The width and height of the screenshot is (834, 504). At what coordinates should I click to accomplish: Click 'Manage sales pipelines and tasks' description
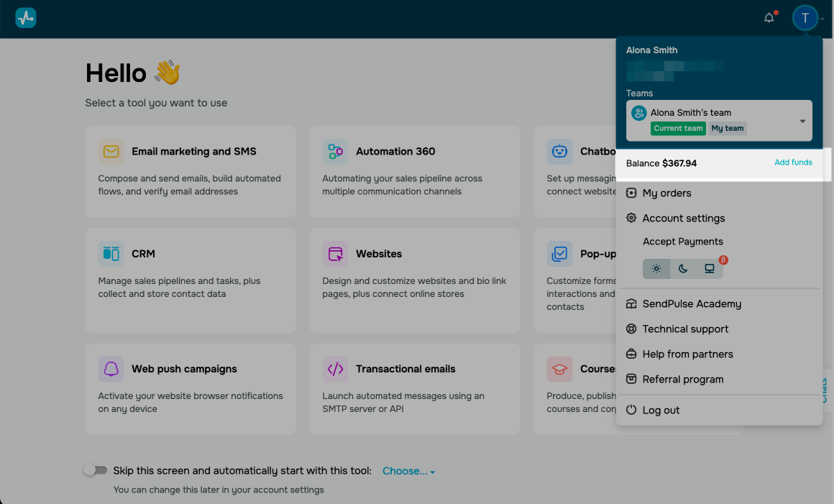click(x=179, y=287)
